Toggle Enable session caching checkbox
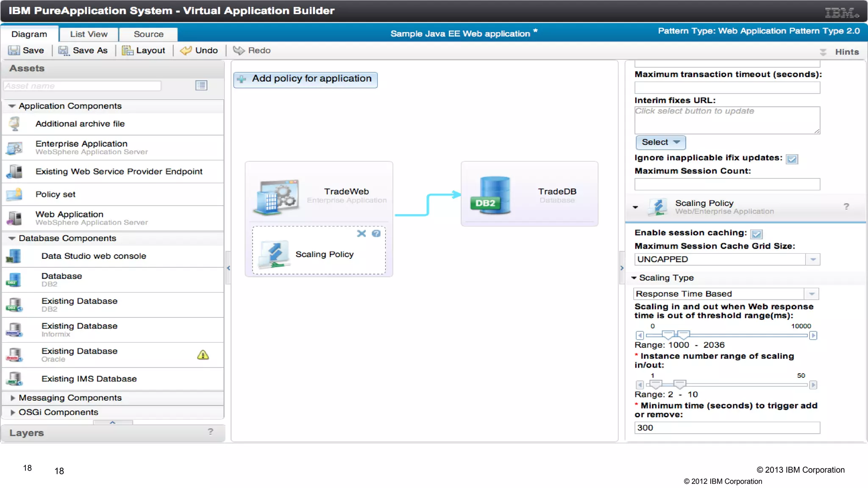 point(756,234)
